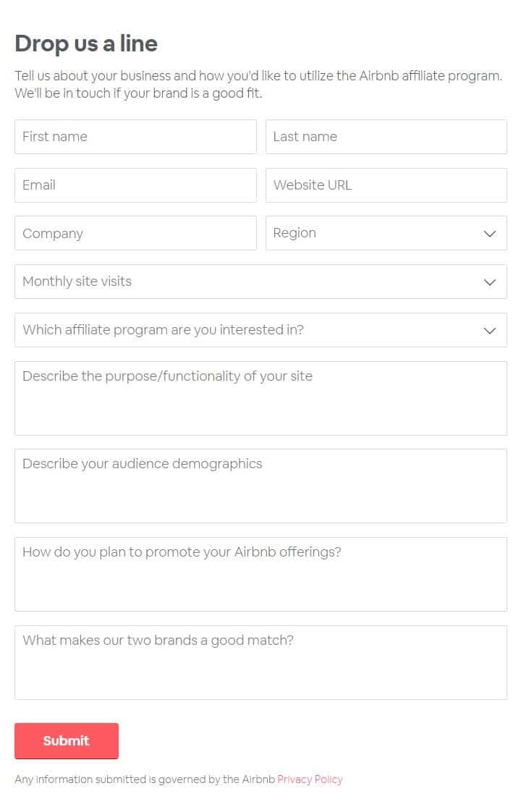Open 'Which affiliate program are you interested in?' dropdown
521x812 pixels.
pyautogui.click(x=260, y=330)
